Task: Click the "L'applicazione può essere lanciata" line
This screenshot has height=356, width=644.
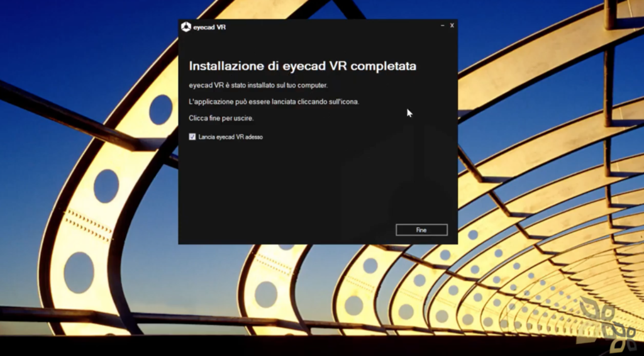Action: 274,102
